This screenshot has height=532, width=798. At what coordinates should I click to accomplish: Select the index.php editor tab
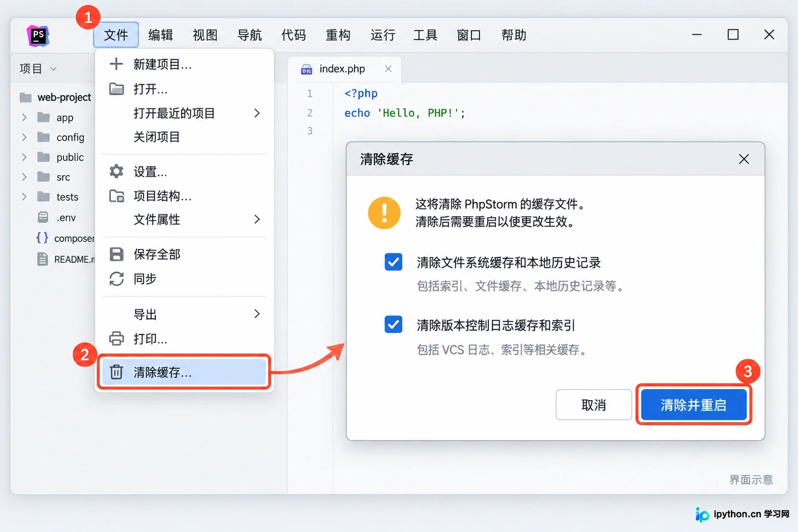(x=345, y=69)
